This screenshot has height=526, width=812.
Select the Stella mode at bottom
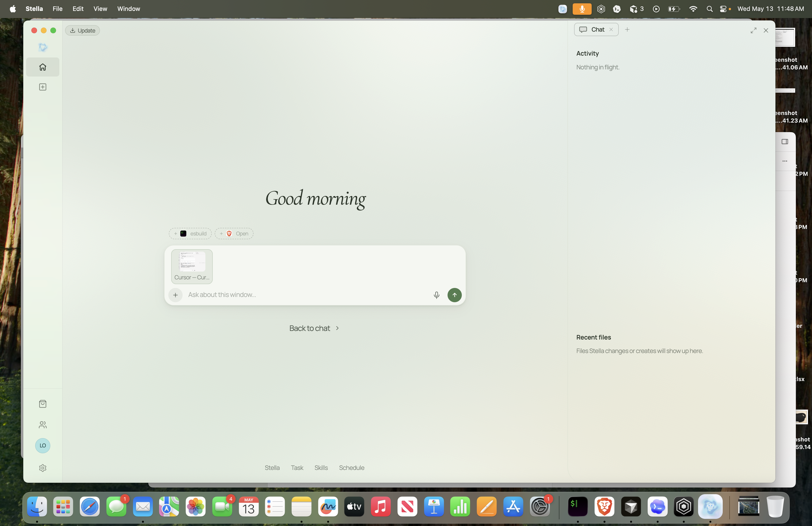(x=272, y=468)
